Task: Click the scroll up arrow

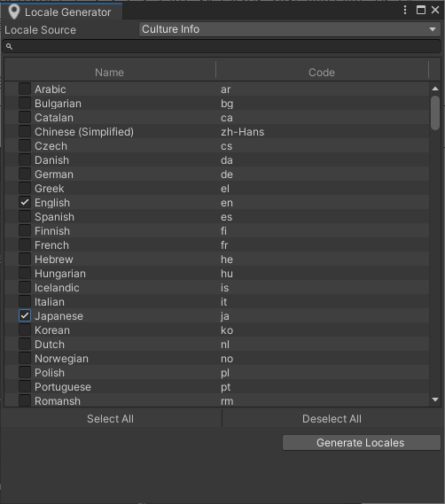Action: point(435,89)
